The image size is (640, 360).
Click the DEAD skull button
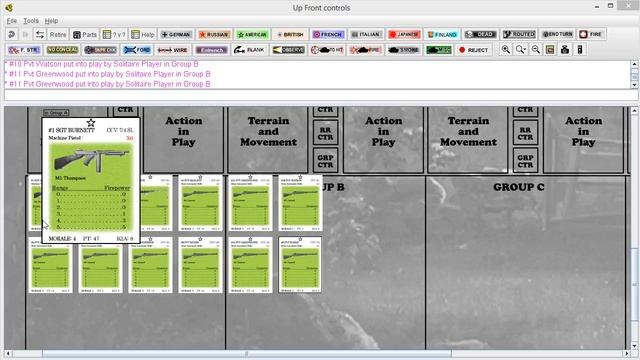[x=480, y=35]
